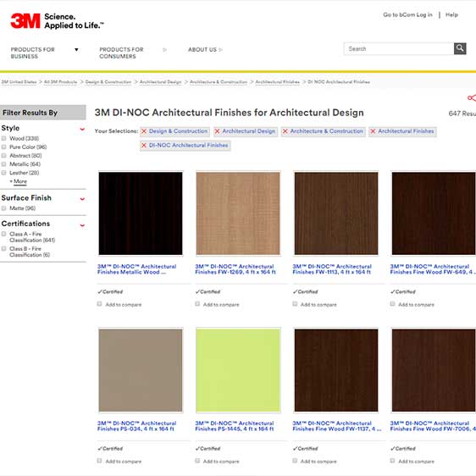Check the Pure Color style filter
The image size is (476, 476).
point(4,147)
